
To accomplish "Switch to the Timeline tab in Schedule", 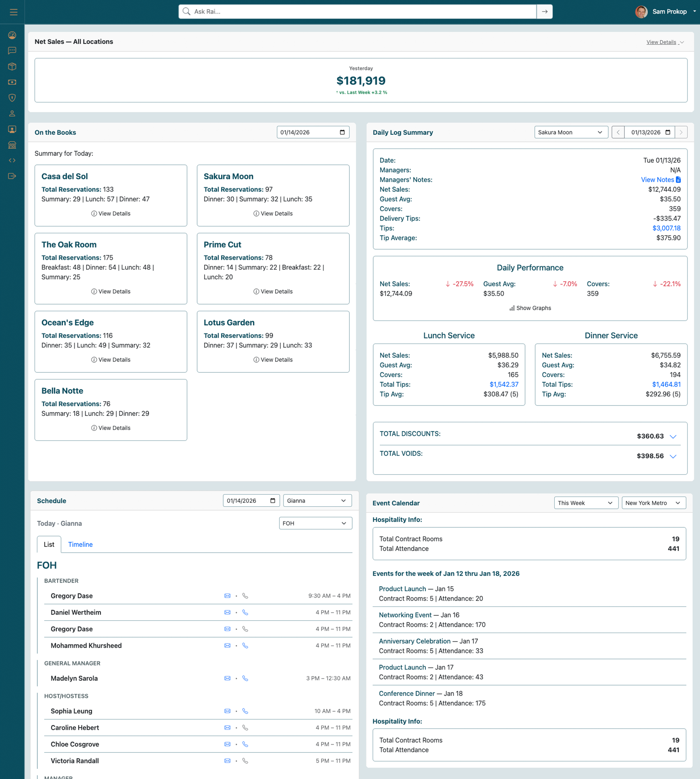I will pyautogui.click(x=80, y=544).
